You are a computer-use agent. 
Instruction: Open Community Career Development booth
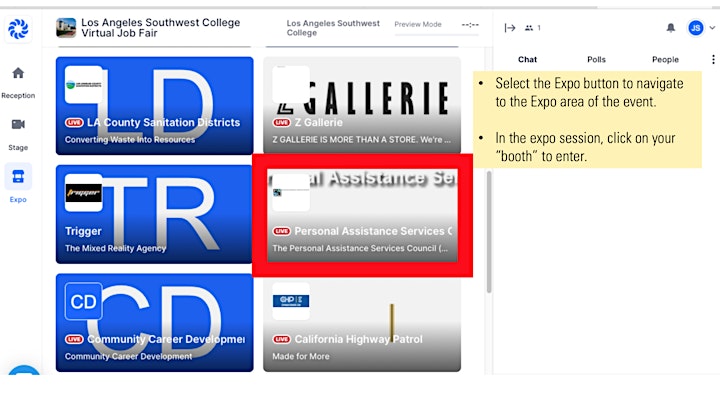pyautogui.click(x=154, y=323)
